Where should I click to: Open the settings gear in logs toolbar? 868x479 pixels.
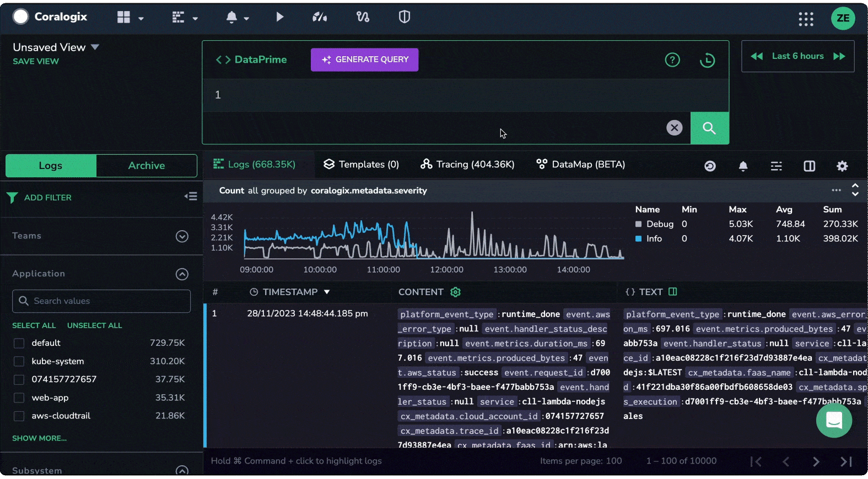[x=842, y=166]
